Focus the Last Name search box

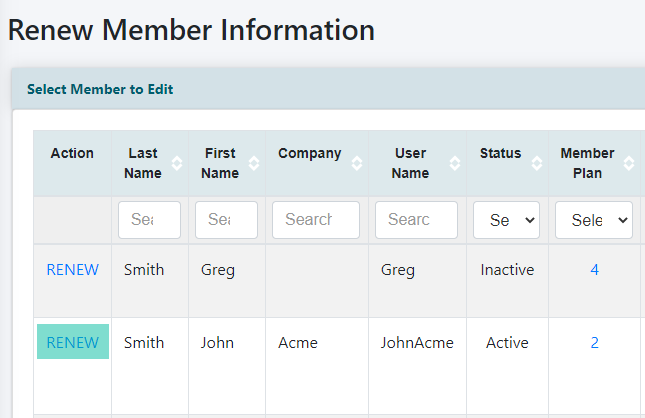tap(149, 220)
